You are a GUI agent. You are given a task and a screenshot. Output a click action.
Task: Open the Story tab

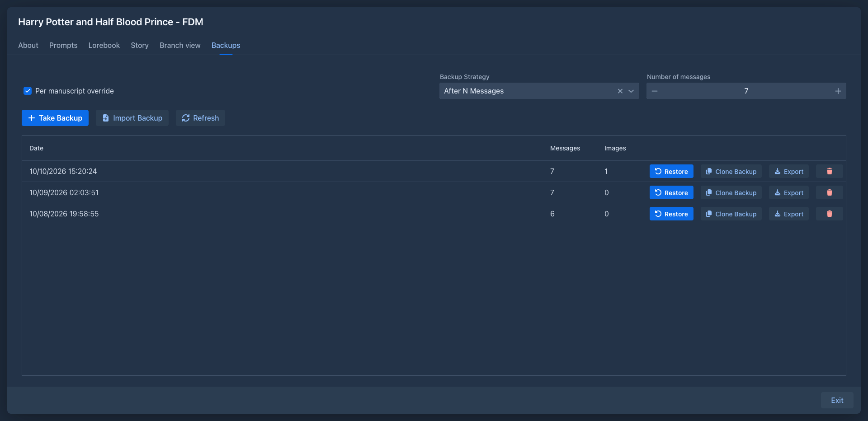tap(140, 45)
